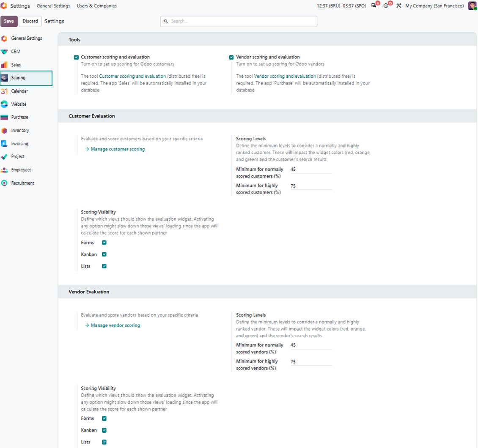Edit minimum for normally scored vendors value
Viewport: 478px width, 448px height.
311,345
